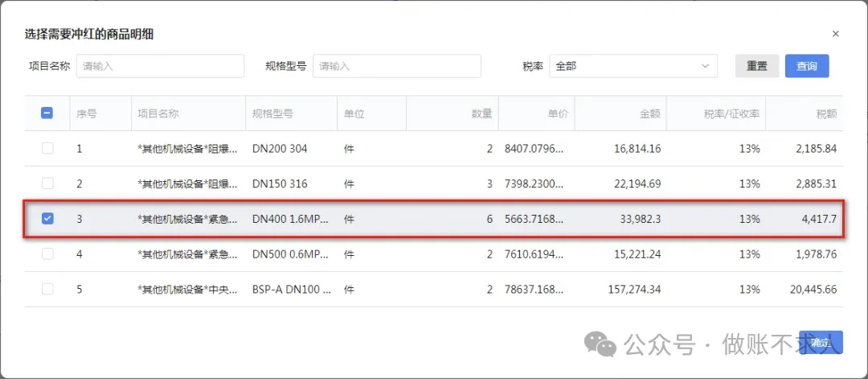Screen dimensions: 868x379
Task: Close the 选择需要冲红的商品明细 dialog
Action: coord(835,34)
